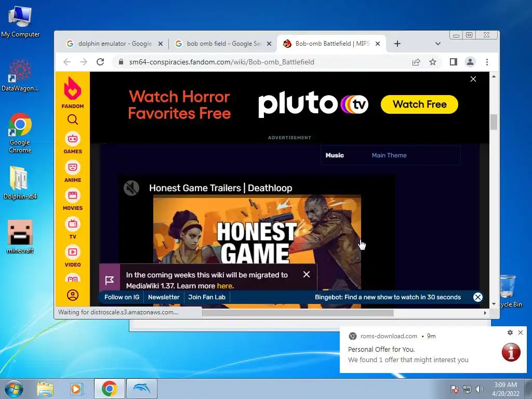Open roms-download.com notification settings gear

510,332
